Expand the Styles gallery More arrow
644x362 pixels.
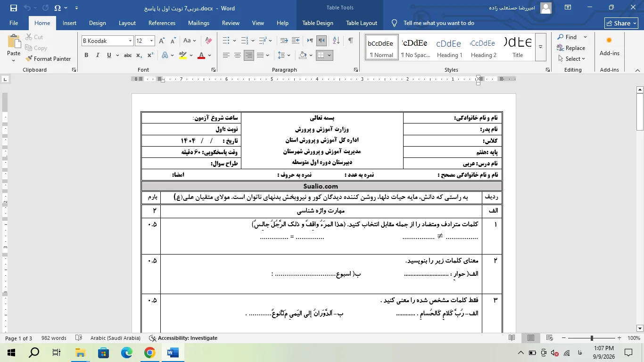541,47
